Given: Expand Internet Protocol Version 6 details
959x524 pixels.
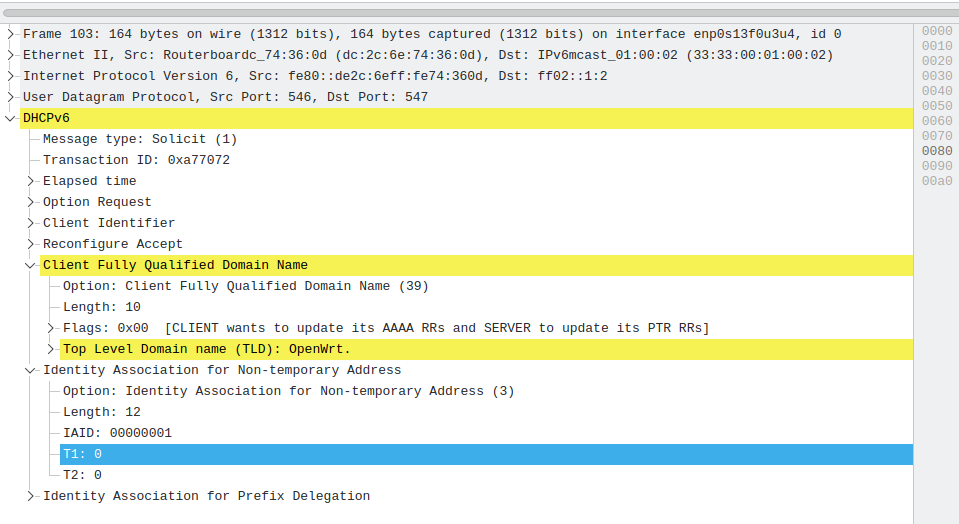Looking at the screenshot, I should (10, 76).
